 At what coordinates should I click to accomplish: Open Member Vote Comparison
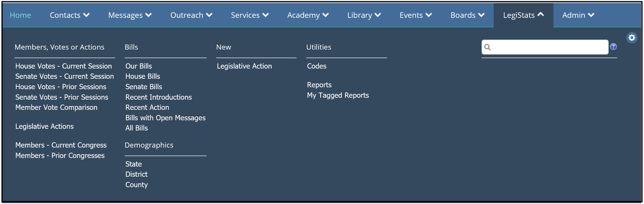[x=56, y=107]
